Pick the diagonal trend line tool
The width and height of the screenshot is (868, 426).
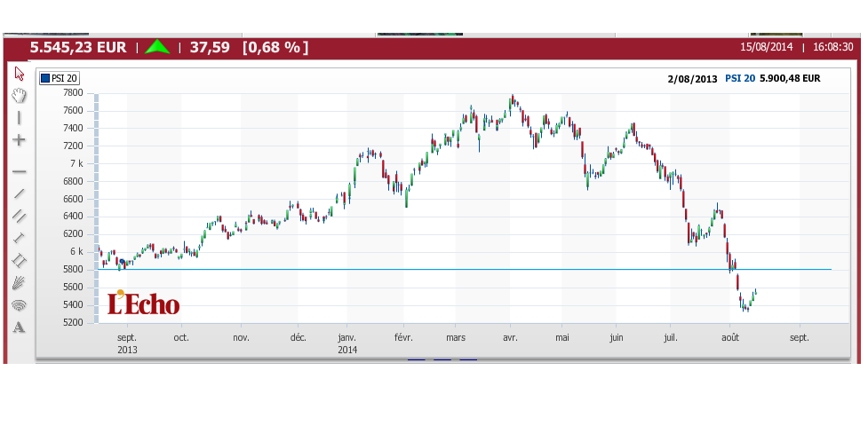click(x=19, y=193)
